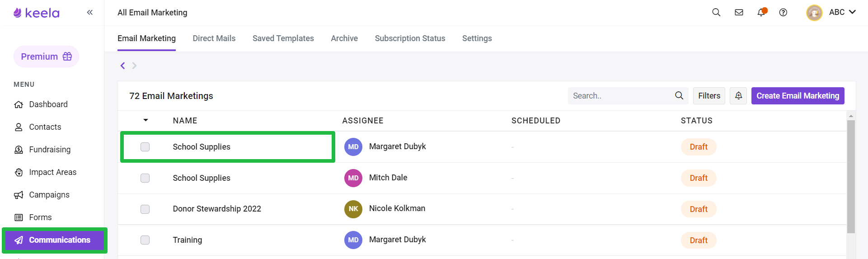Click Draft status for Donor Stewardship 2022
The height and width of the screenshot is (259, 868).
pyautogui.click(x=699, y=209)
